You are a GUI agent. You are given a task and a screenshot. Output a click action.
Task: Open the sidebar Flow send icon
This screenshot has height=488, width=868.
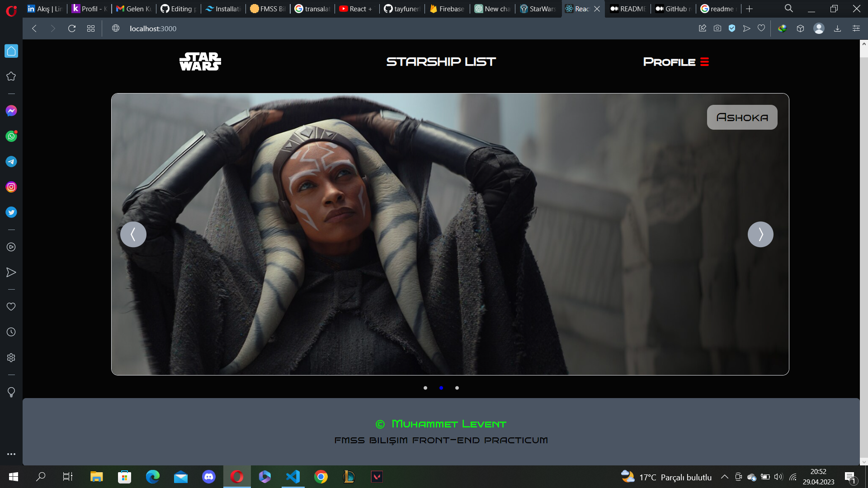click(11, 272)
